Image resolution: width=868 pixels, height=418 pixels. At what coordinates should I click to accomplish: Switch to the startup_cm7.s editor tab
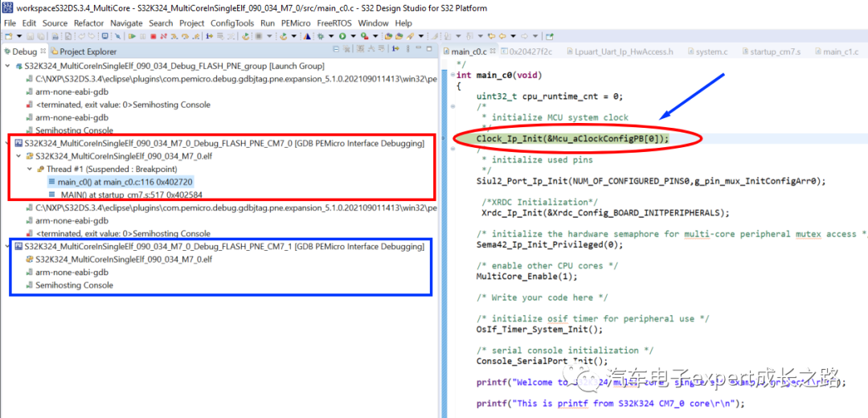(x=770, y=51)
